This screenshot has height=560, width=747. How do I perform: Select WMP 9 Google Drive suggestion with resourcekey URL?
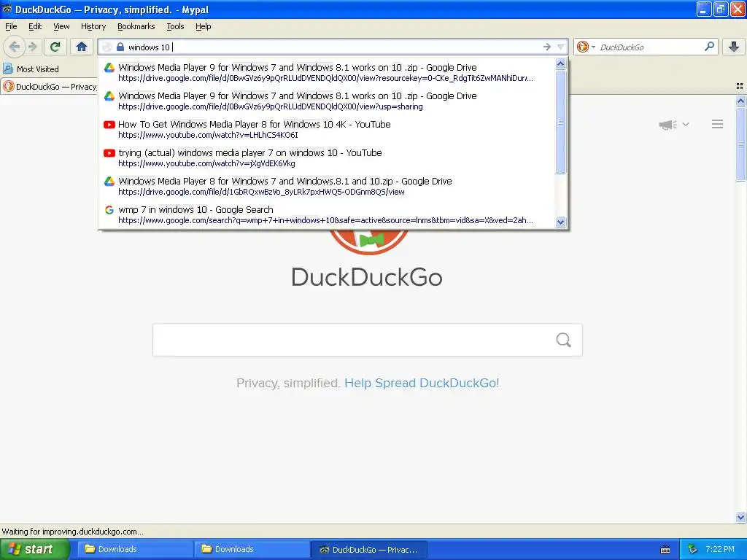pyautogui.click(x=327, y=72)
